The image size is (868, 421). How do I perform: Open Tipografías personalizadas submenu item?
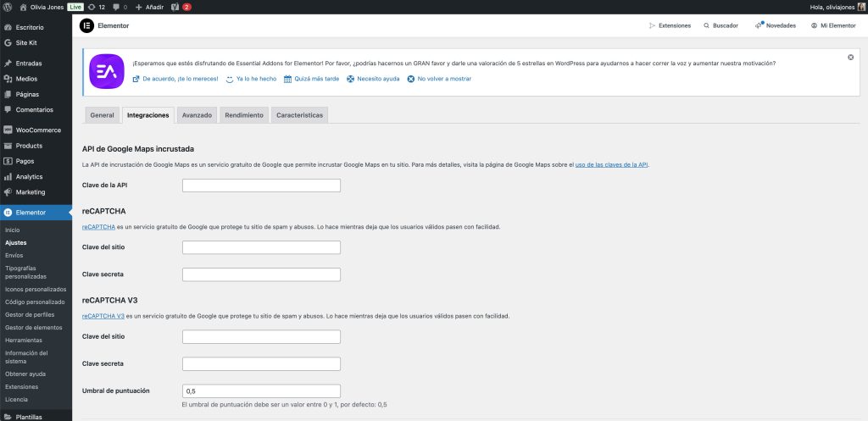[26, 272]
